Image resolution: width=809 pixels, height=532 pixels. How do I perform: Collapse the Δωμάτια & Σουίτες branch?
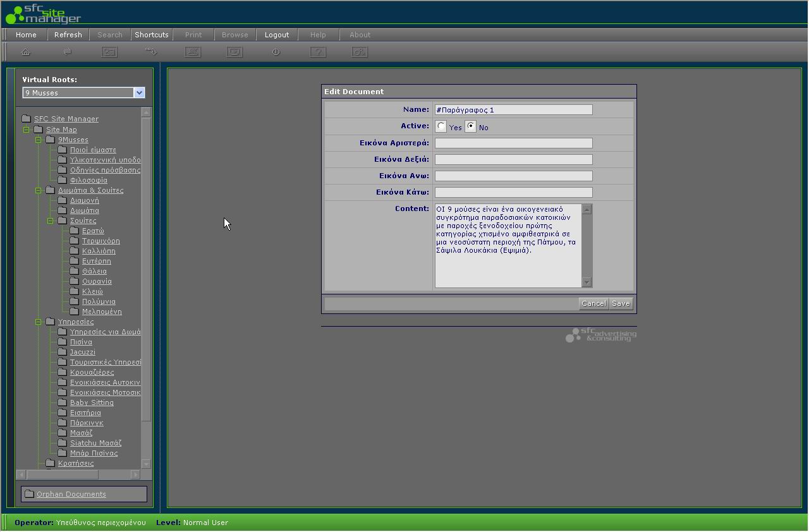pos(39,190)
